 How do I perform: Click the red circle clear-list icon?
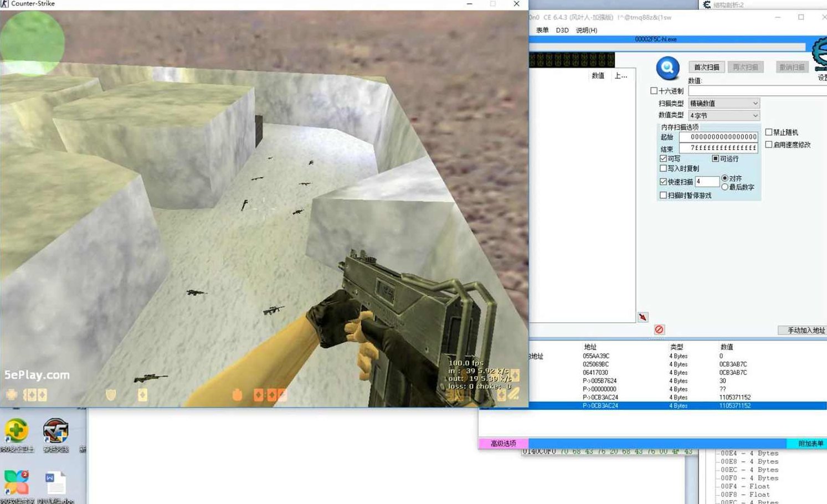pos(659,330)
